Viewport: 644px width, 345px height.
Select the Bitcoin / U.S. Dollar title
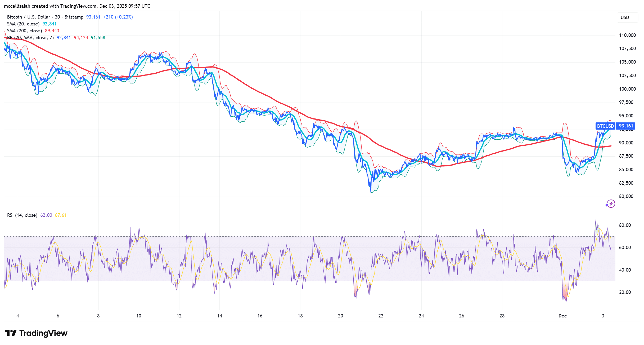29,17
